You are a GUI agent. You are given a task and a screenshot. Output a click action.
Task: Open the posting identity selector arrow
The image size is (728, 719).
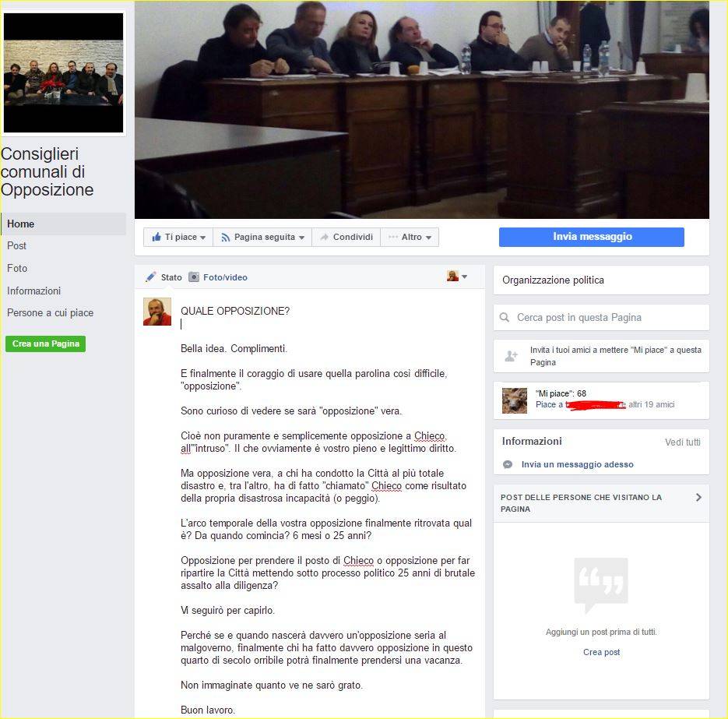click(x=464, y=277)
